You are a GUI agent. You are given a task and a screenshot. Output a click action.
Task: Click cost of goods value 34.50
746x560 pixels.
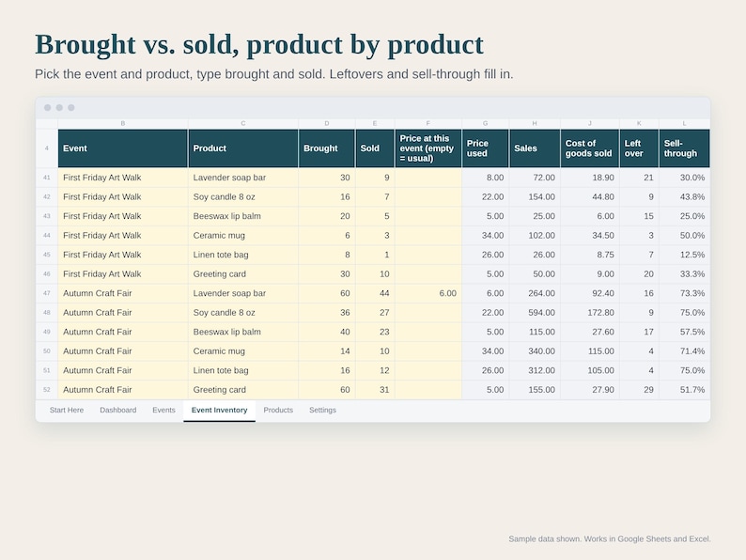[603, 236]
